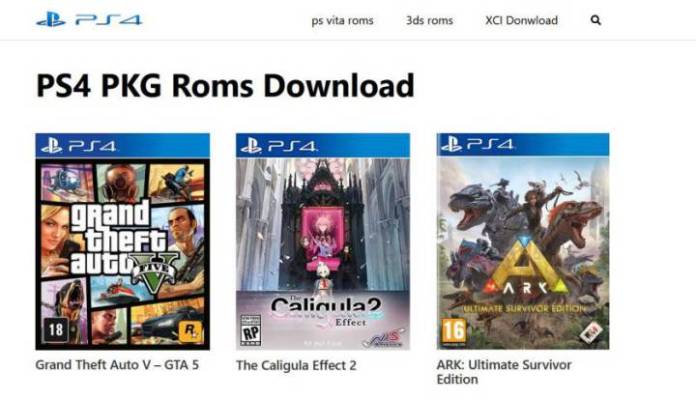The width and height of the screenshot is (696, 400).
Task: Click the Rockstar logo on the GTA cover
Action: pos(190,331)
